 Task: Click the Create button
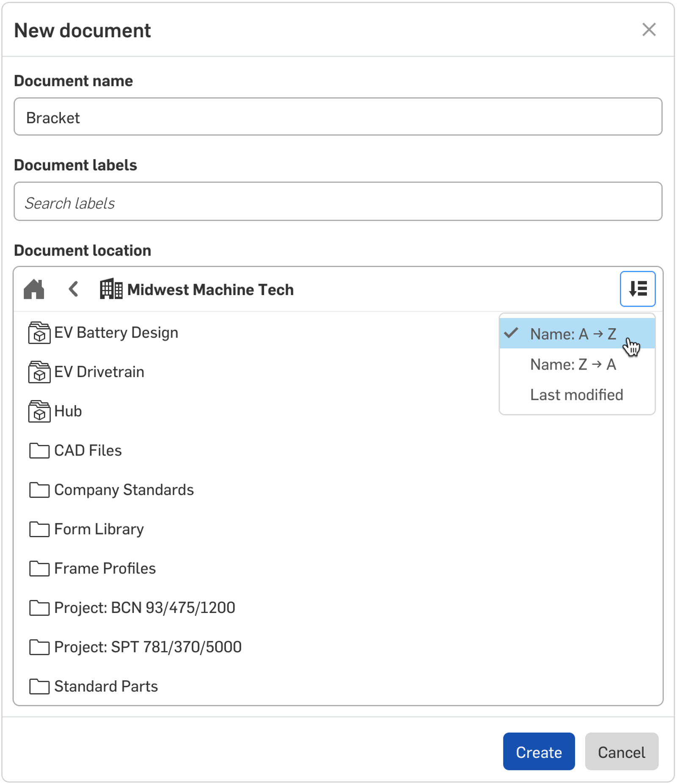pyautogui.click(x=539, y=752)
